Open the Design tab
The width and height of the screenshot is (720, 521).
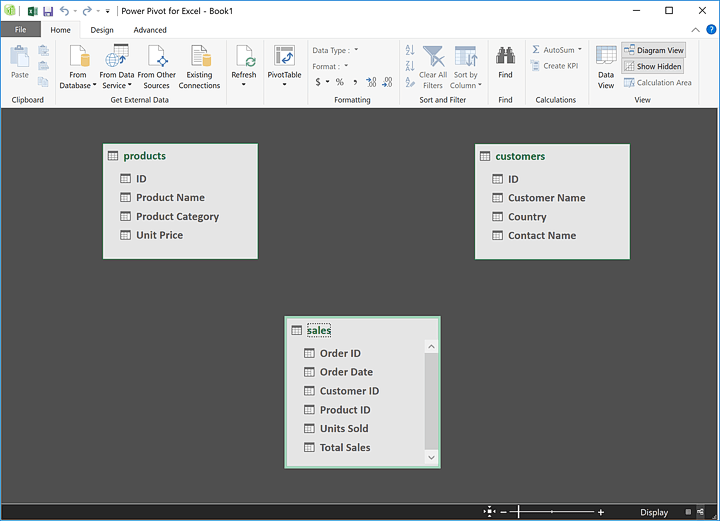point(102,30)
